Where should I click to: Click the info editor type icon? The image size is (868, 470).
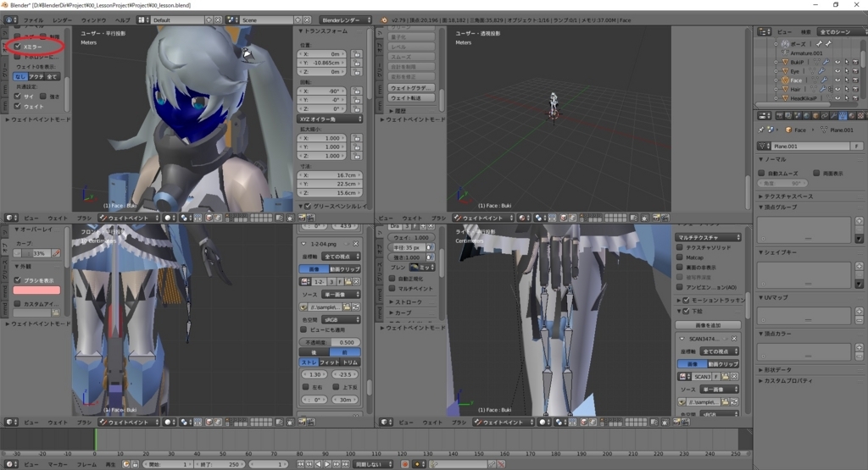tap(8, 20)
